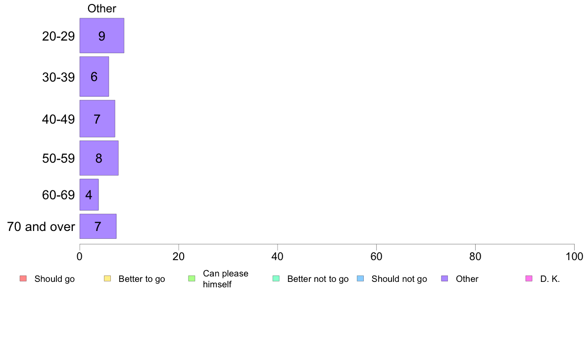
Task: Click the purple Other legend swatch
Action: tap(444, 278)
